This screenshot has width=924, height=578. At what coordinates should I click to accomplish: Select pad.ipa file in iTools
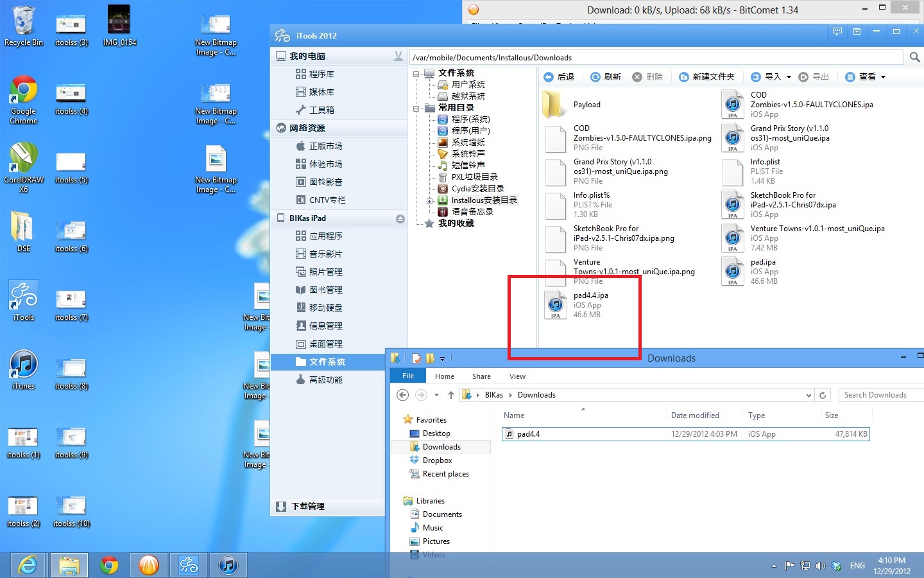(750, 272)
